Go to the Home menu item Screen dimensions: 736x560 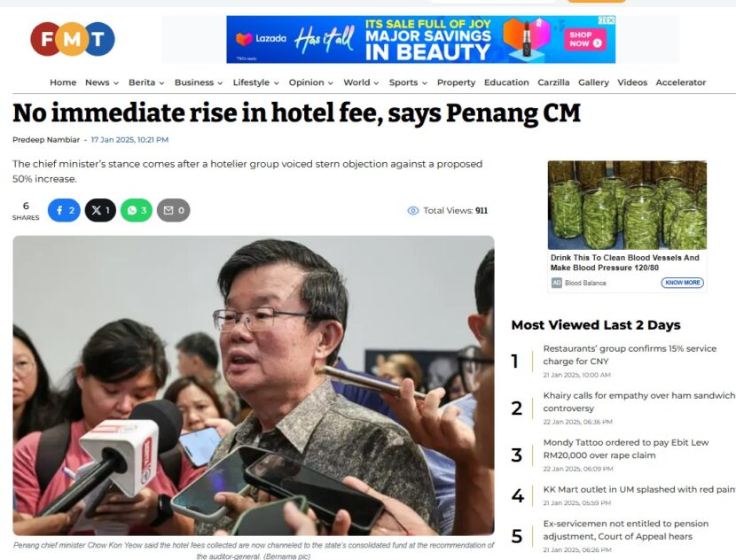[63, 82]
